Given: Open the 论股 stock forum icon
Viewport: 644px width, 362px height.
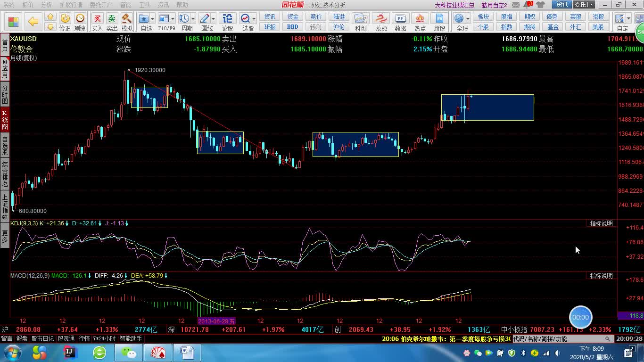Looking at the screenshot, I should coord(228,22).
